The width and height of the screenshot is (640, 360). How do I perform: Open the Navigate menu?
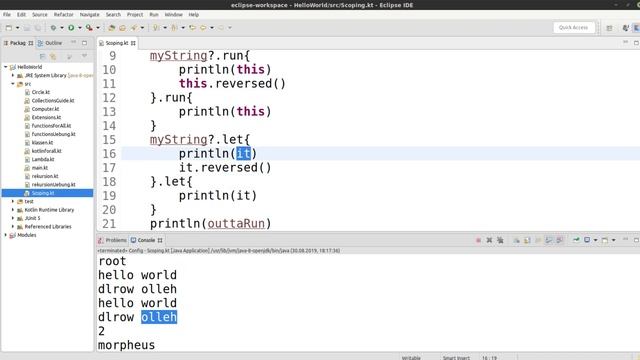click(89, 14)
